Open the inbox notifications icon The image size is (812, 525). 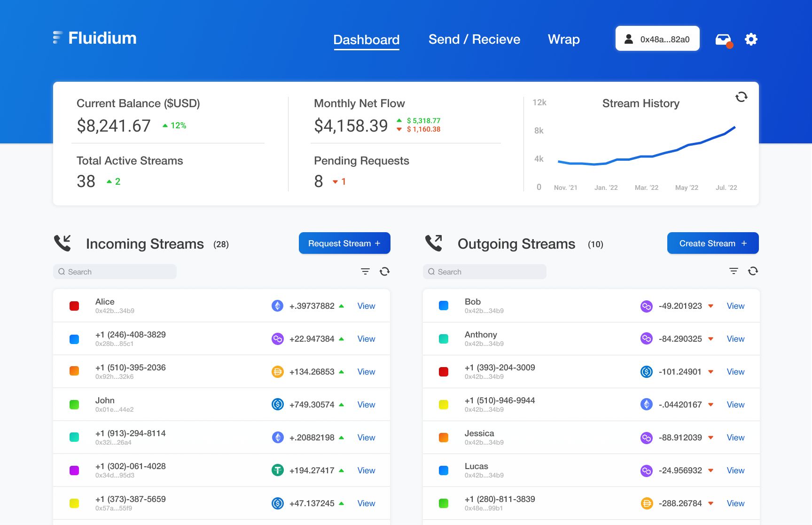tap(724, 40)
